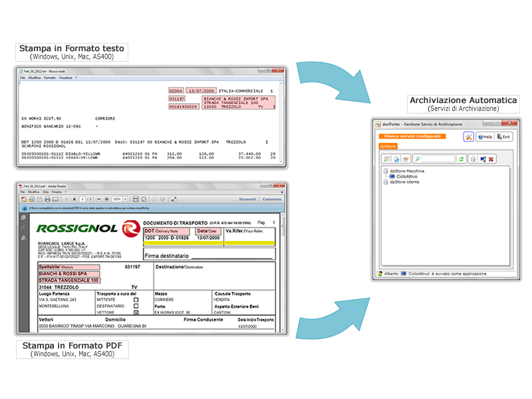This screenshot has height=399, width=532.
Task: Click 'BONIFICO BANCARIO 12-093' line in Blocco note
Action: (51, 126)
